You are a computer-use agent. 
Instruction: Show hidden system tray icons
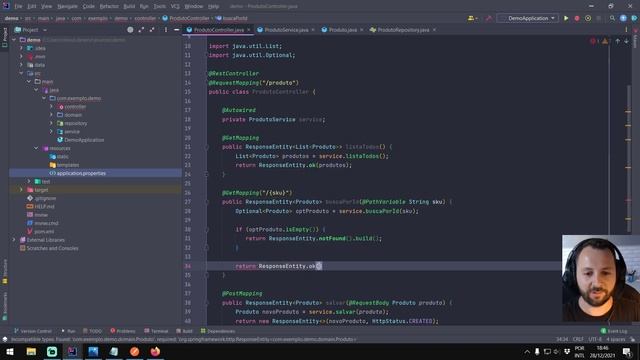click(x=527, y=351)
